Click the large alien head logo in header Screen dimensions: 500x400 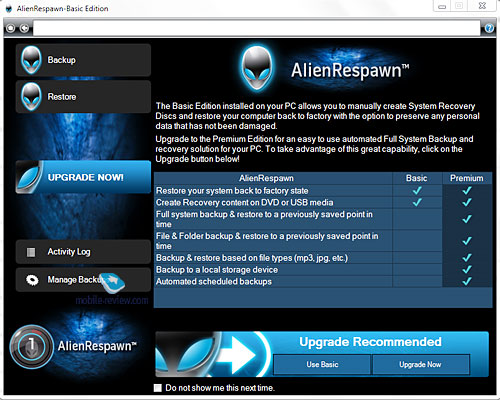pyautogui.click(x=257, y=69)
